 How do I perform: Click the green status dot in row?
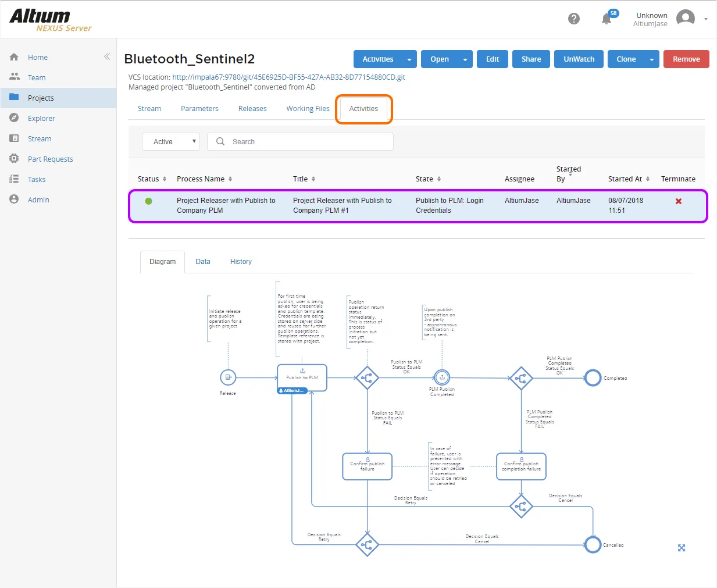click(x=148, y=201)
